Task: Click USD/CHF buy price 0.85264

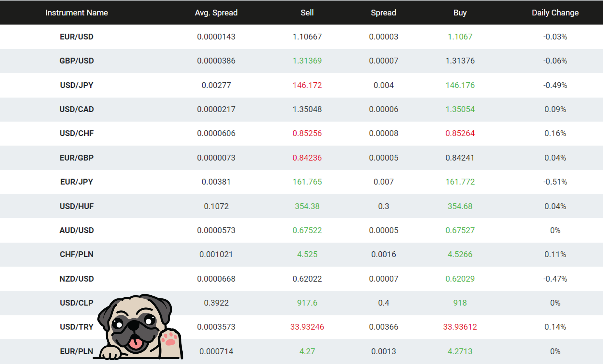Action: click(460, 133)
